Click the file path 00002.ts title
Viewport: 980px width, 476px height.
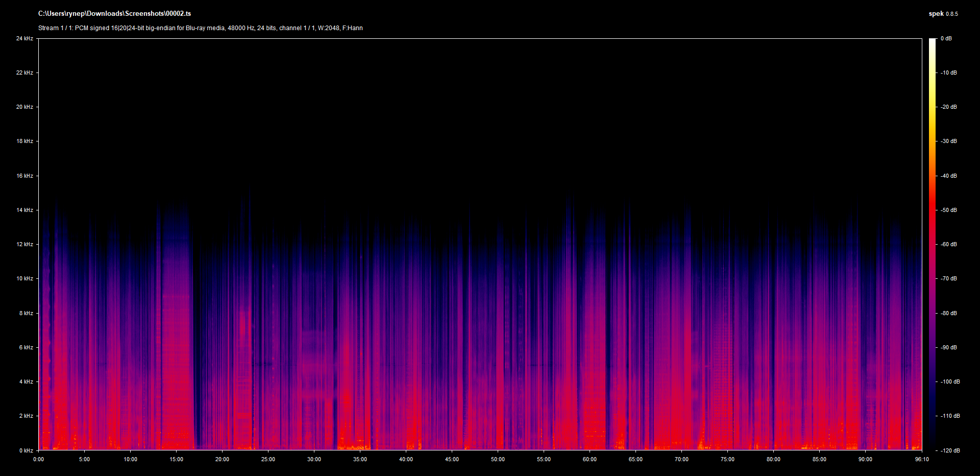pos(114,14)
